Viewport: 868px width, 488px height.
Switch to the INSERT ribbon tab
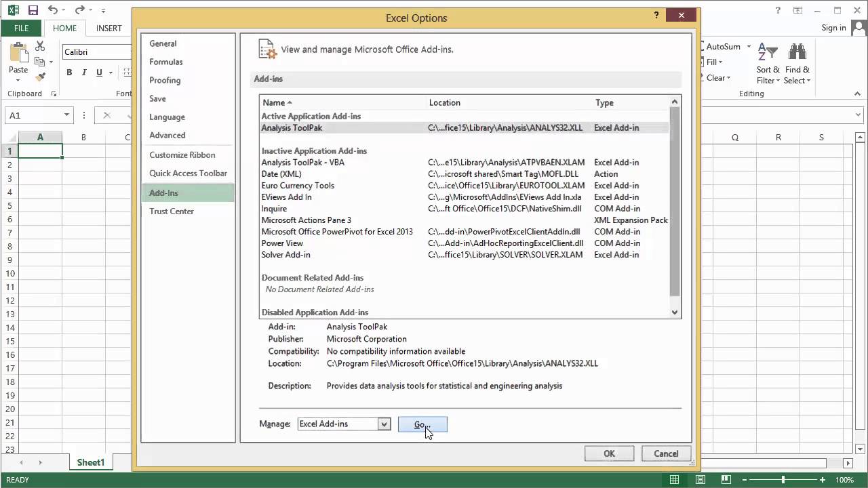[x=108, y=28]
